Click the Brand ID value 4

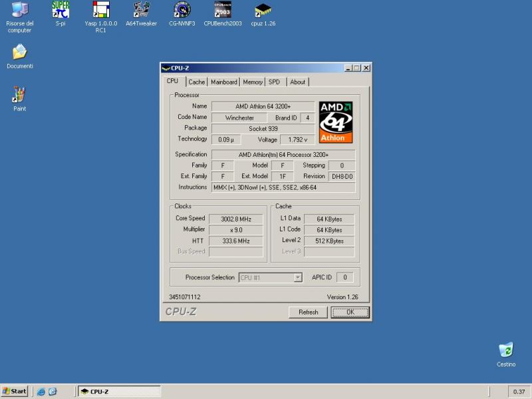pyautogui.click(x=307, y=118)
